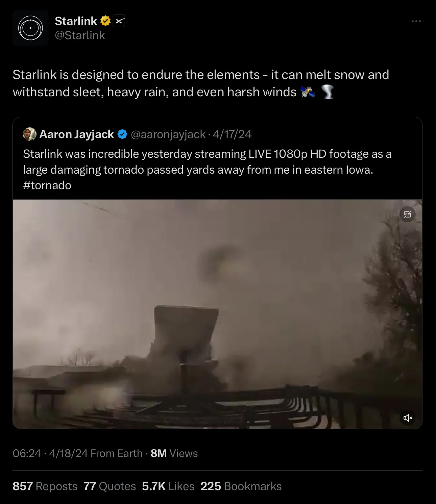Open the three-dot more options menu

click(416, 21)
